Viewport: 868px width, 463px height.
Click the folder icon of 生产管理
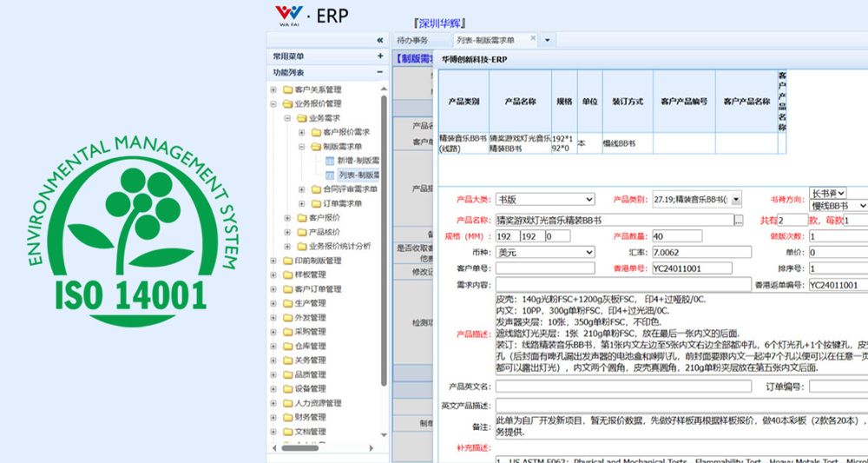click(x=288, y=303)
